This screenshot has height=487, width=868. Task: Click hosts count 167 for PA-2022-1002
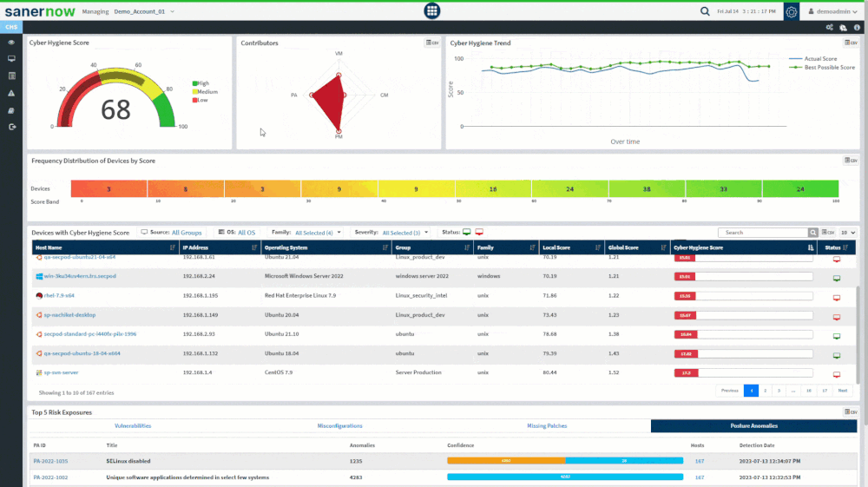[699, 477]
